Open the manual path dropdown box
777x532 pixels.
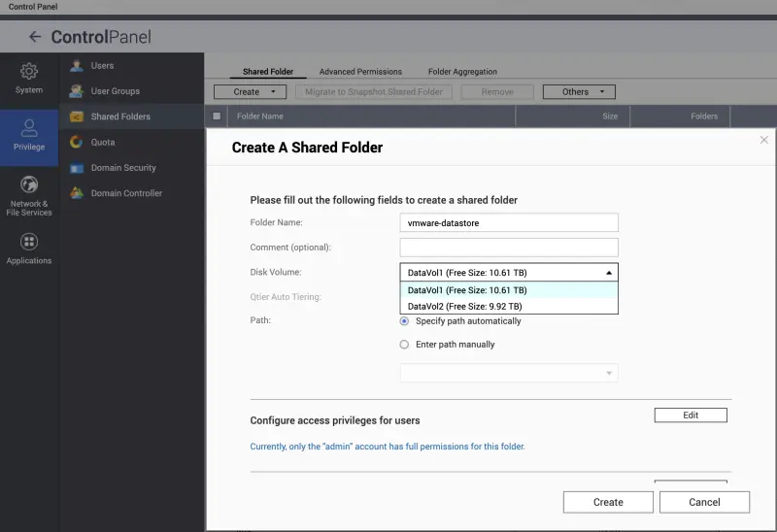point(509,373)
